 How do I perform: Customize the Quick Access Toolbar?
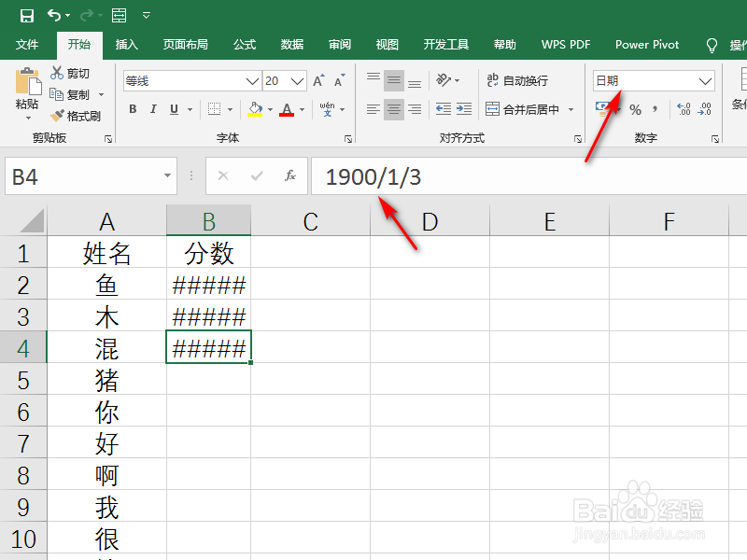tap(147, 16)
